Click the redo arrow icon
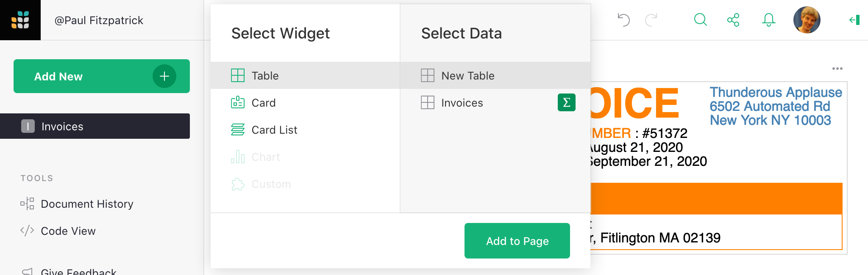 coord(651,20)
